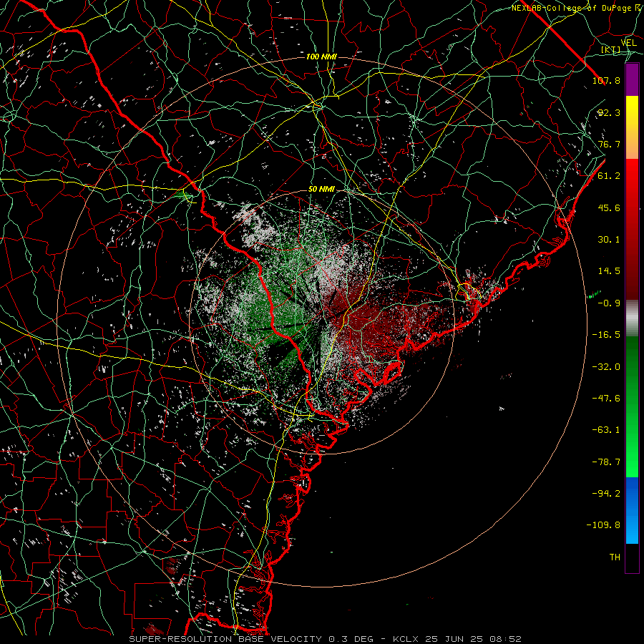Click the -0.9 velocity scale value
The height and width of the screenshot is (644, 644).
click(609, 303)
